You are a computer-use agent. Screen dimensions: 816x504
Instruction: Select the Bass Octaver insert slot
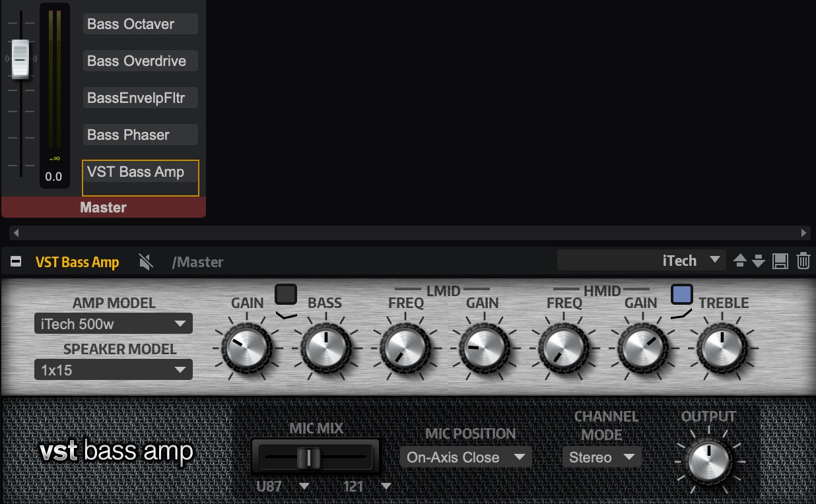141,24
